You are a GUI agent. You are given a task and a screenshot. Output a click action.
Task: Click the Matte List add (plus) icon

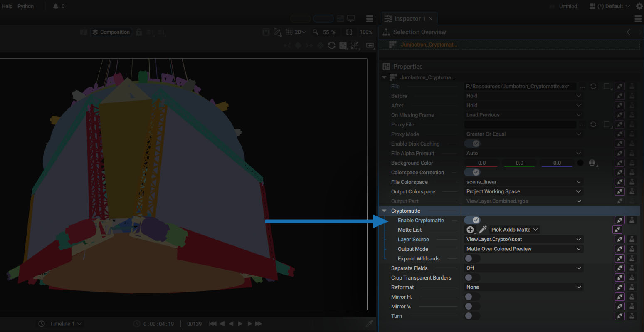[470, 230]
